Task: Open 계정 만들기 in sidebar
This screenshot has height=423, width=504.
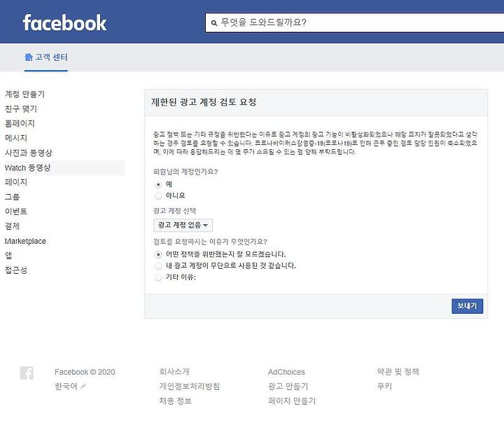Action: [x=24, y=95]
